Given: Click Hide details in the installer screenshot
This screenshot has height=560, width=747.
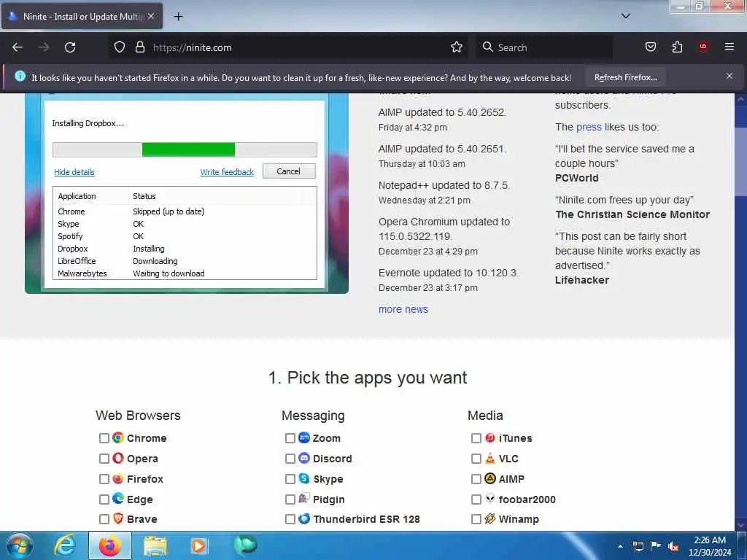Looking at the screenshot, I should tap(74, 172).
